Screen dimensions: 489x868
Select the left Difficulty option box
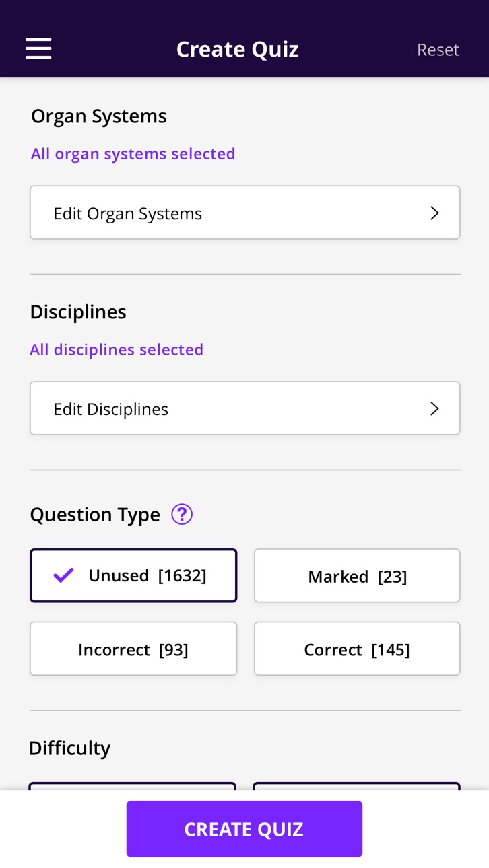[x=133, y=786]
